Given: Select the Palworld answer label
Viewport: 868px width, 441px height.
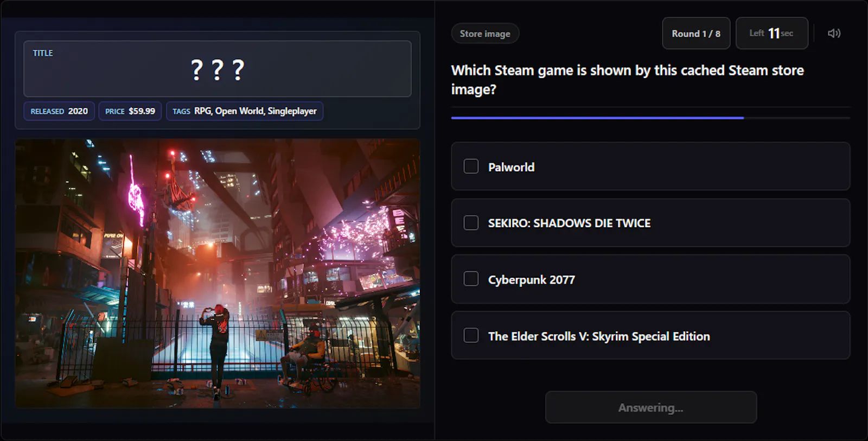Looking at the screenshot, I should [x=511, y=167].
